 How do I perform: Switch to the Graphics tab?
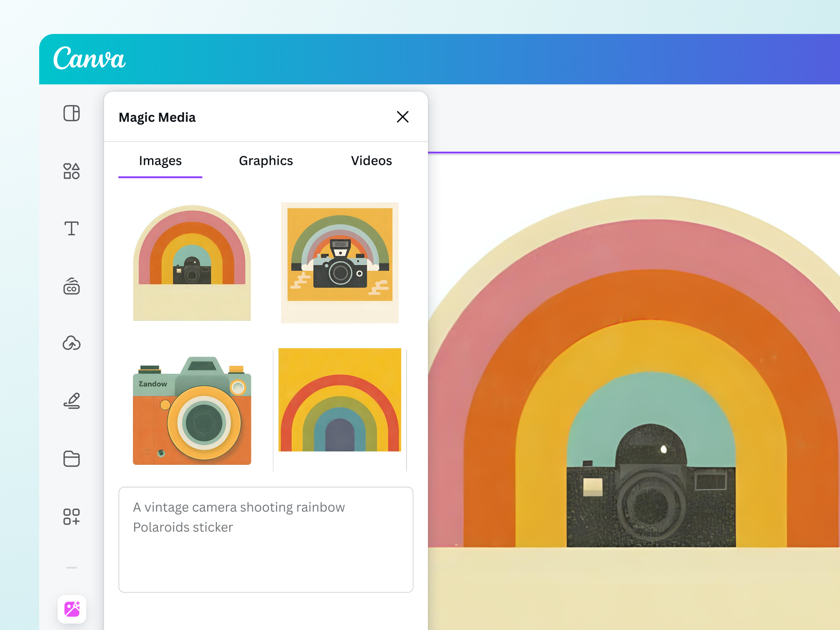[x=265, y=161]
